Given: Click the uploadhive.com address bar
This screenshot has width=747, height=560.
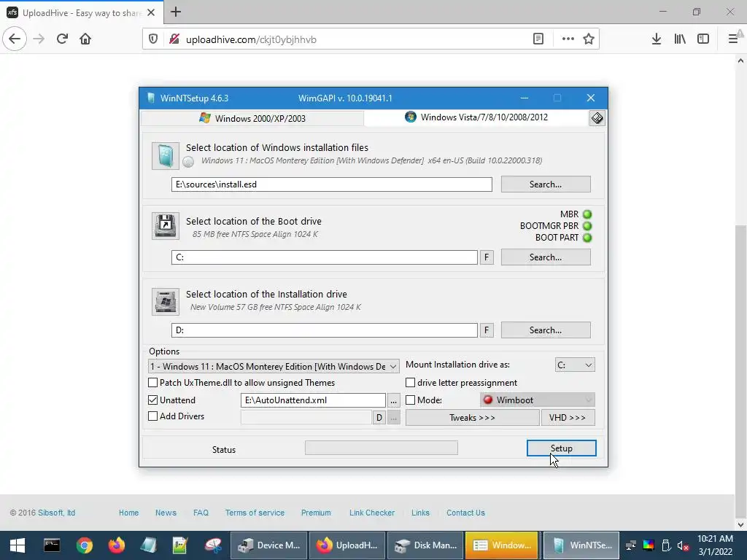Looking at the screenshot, I should coord(352,39).
